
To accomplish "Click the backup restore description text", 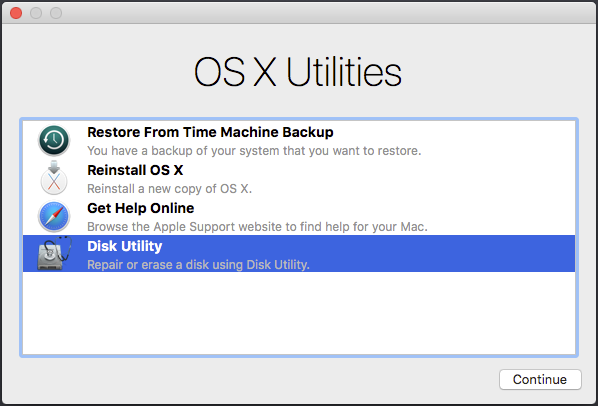I will 254,151.
